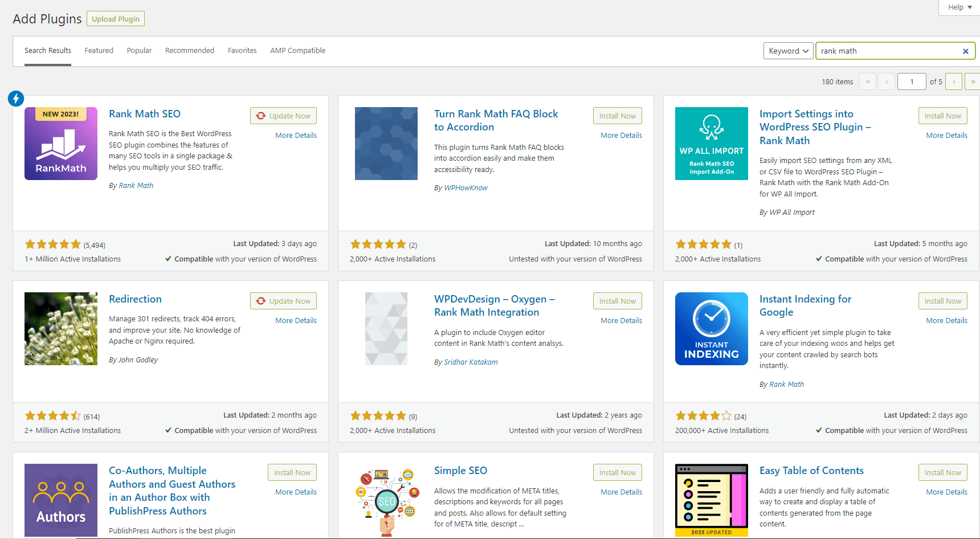Open the Co-Authors Multiple Authors title
Screen dimensions: 980x539
172,491
